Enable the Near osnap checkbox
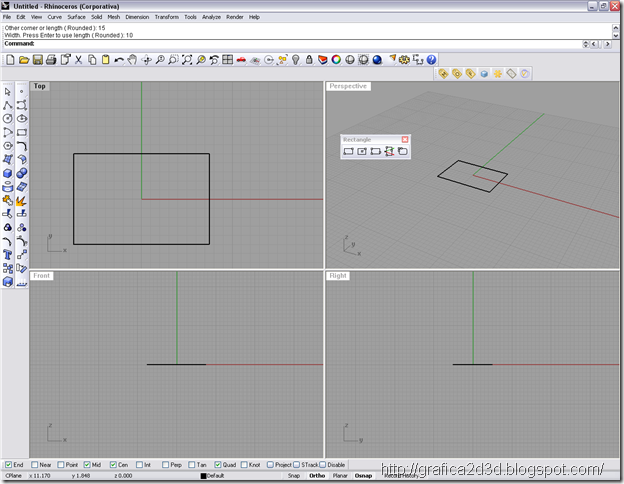The image size is (624, 484). [x=35, y=464]
